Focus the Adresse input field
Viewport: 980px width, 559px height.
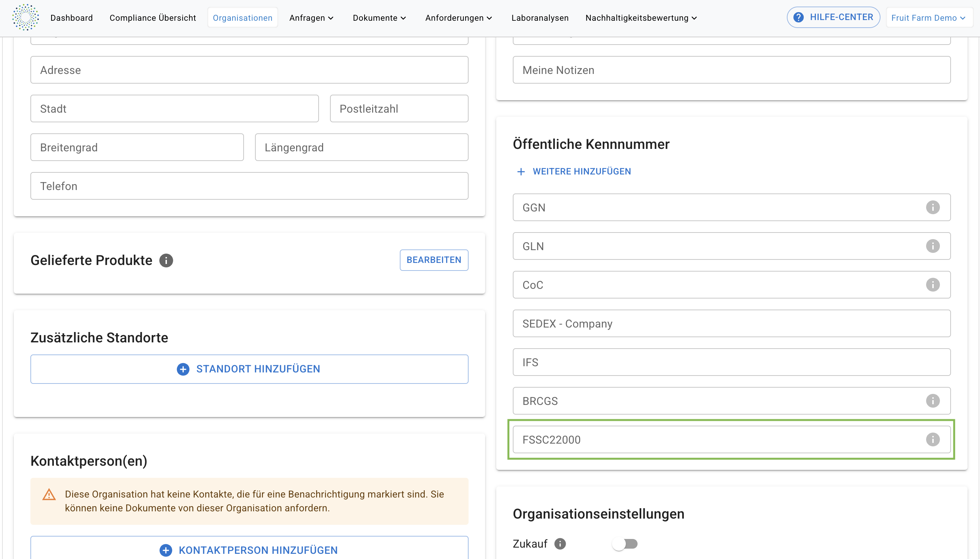point(249,70)
